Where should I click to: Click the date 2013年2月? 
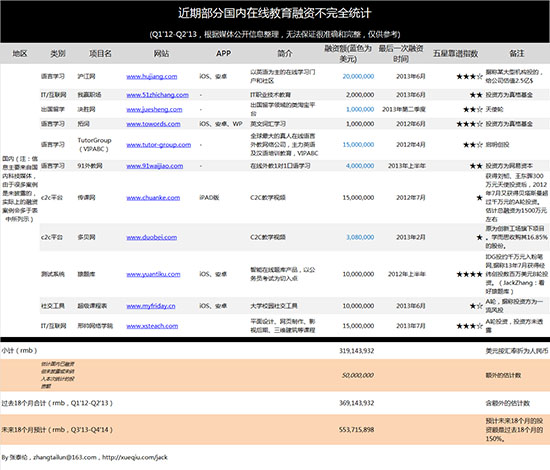pos(411,237)
